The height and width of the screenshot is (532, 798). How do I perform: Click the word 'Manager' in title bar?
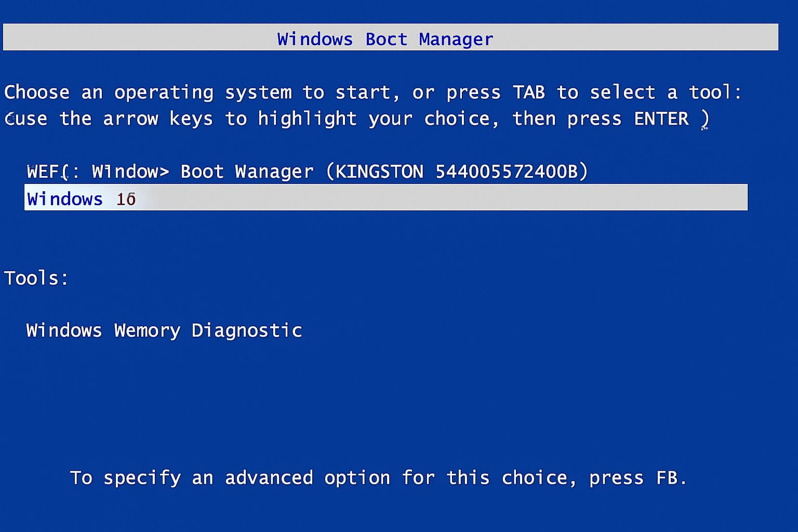click(x=456, y=40)
